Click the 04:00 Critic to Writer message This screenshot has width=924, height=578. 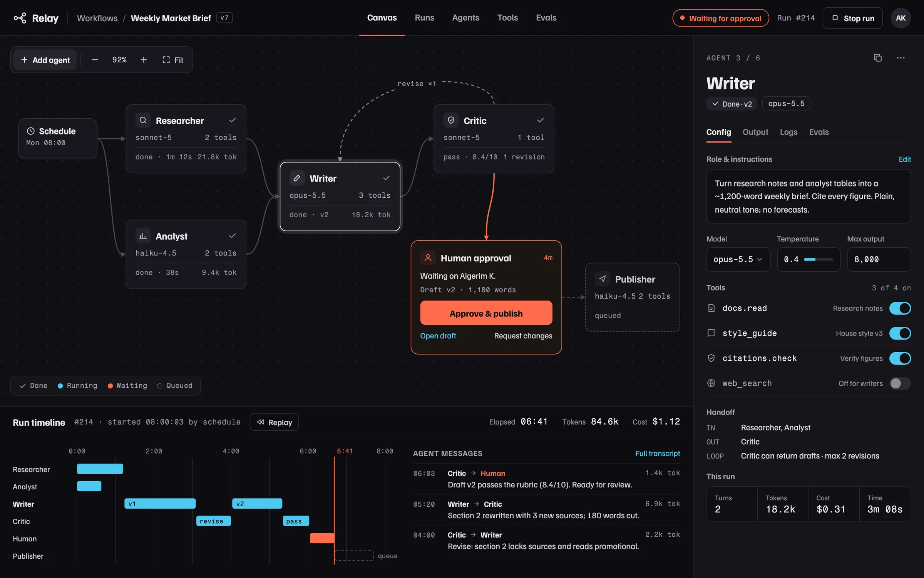click(x=546, y=540)
